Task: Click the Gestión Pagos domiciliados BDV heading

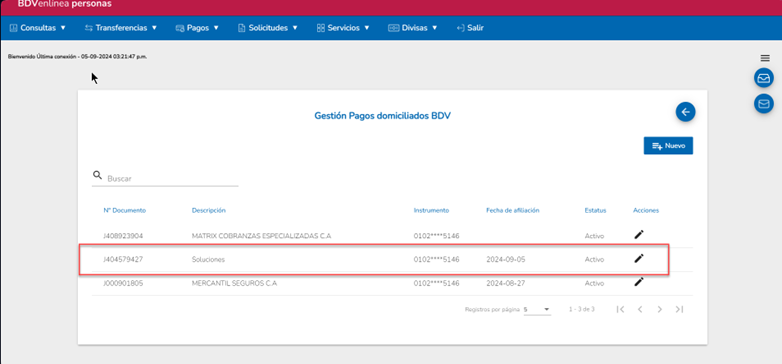Action: (383, 116)
